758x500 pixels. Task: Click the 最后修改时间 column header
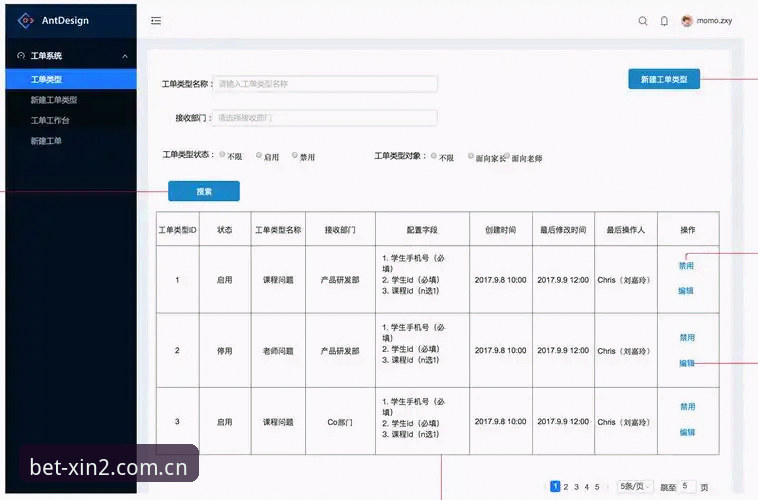tap(563, 230)
